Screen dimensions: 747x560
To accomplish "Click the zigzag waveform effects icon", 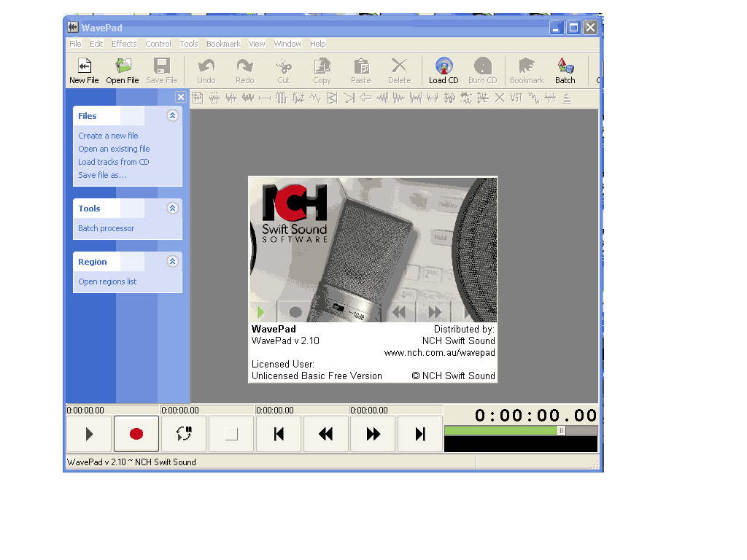I will pos(315,98).
